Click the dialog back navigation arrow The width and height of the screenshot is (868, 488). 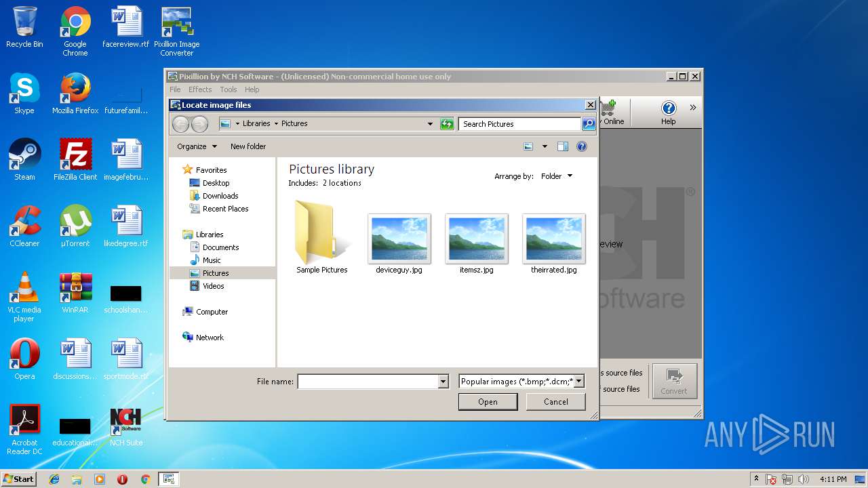180,124
